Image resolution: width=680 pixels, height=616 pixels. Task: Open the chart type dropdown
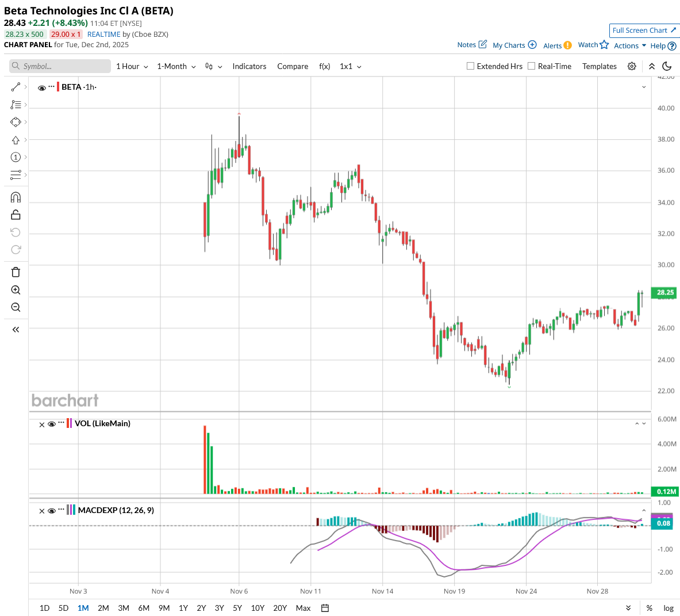tap(213, 66)
